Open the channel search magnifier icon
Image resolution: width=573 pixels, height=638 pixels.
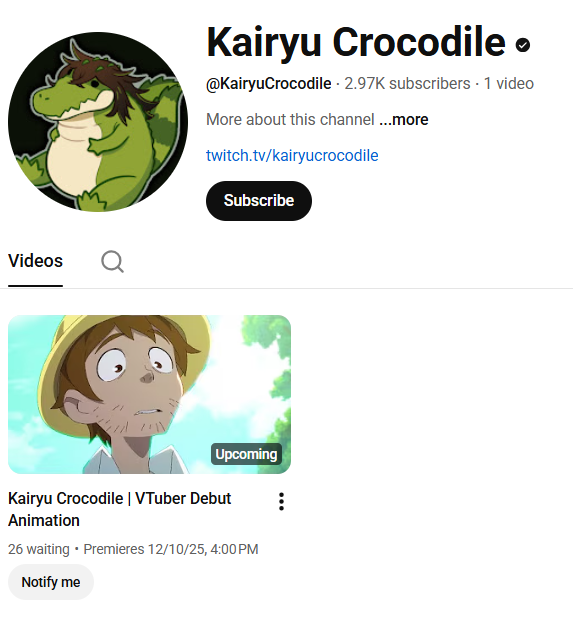[112, 261]
